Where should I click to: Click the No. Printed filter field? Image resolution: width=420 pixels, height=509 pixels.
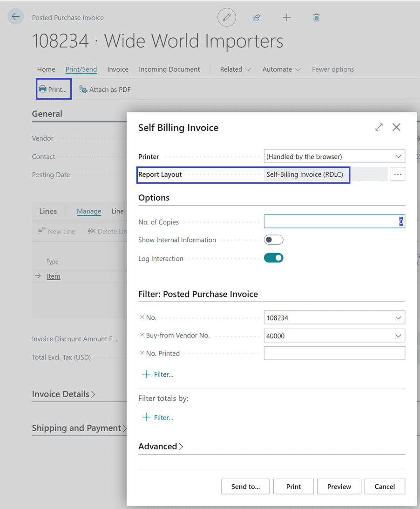pyautogui.click(x=334, y=353)
